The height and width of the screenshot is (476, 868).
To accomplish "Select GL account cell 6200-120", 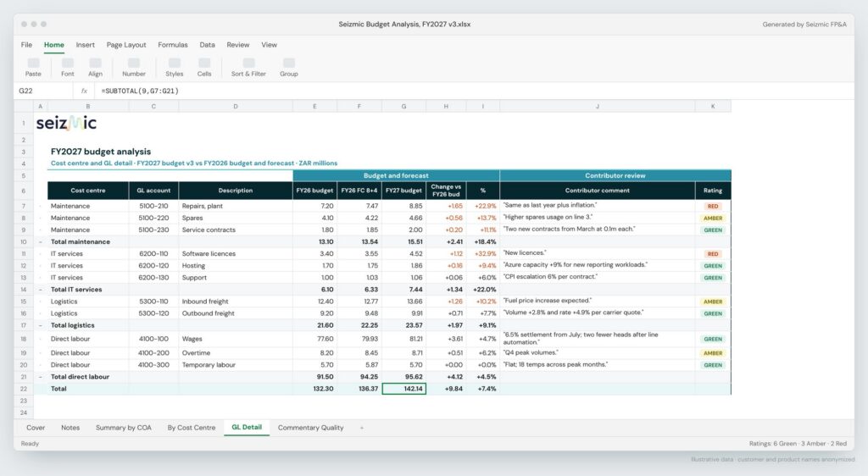I will point(154,266).
